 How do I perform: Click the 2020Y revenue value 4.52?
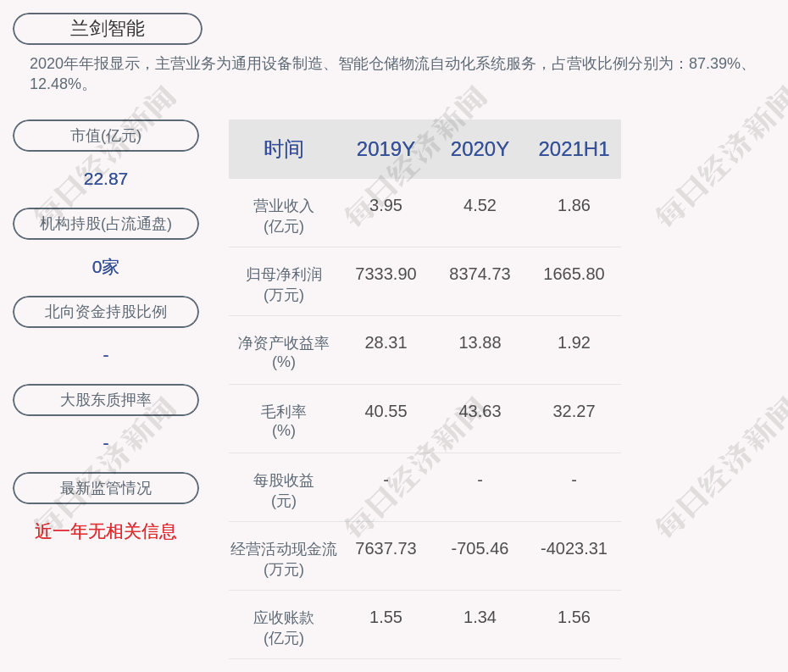480,206
